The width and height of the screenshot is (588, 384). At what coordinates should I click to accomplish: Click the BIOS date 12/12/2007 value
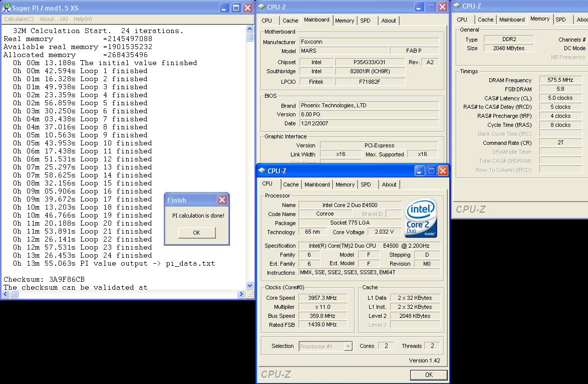[x=369, y=123]
